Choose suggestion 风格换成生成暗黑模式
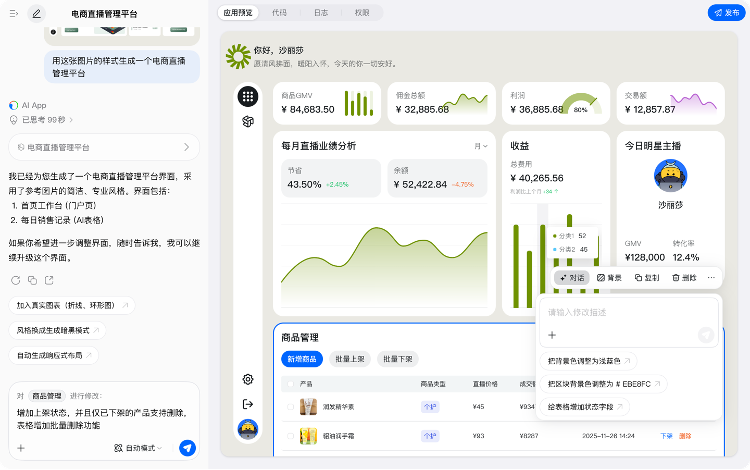 point(57,330)
